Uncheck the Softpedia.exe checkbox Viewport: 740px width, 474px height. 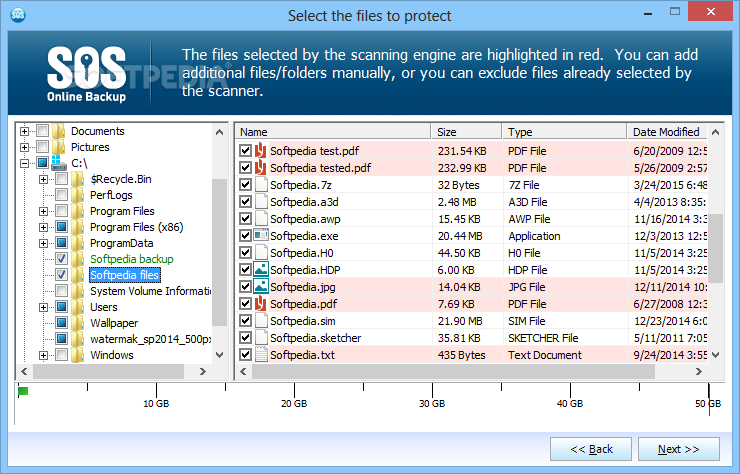pyautogui.click(x=245, y=236)
